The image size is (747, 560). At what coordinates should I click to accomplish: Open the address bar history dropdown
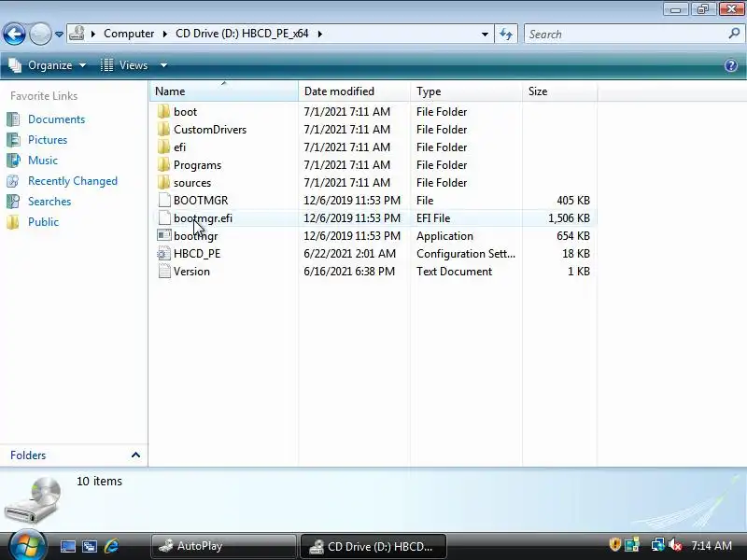tap(485, 35)
